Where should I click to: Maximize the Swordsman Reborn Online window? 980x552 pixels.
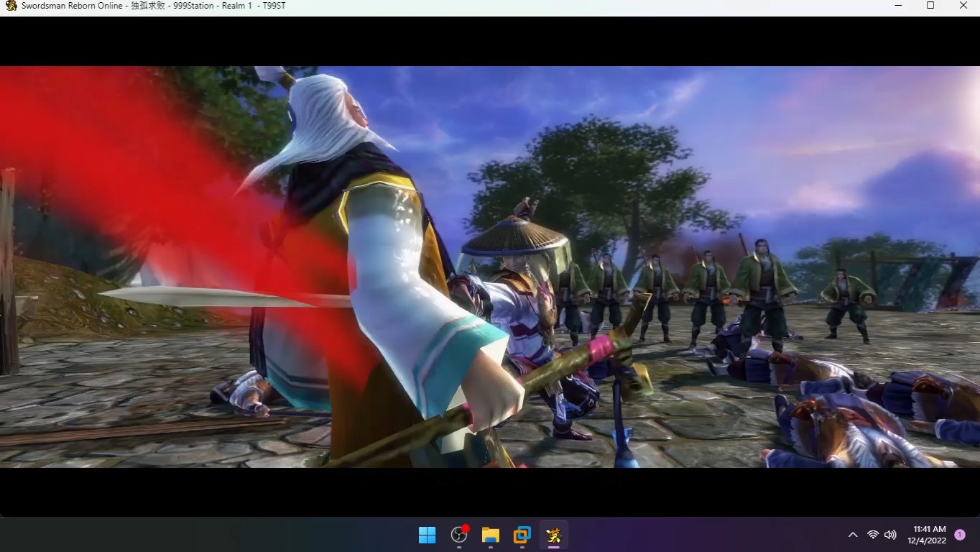(x=930, y=6)
